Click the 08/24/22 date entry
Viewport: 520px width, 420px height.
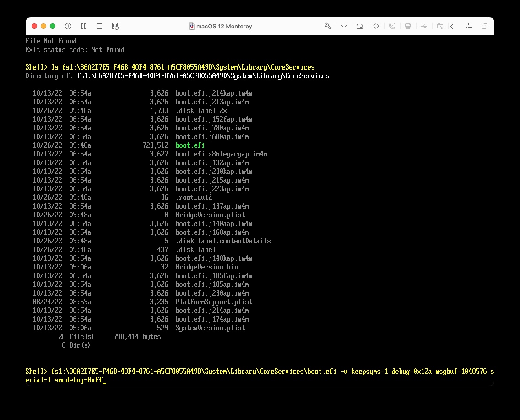[48, 302]
